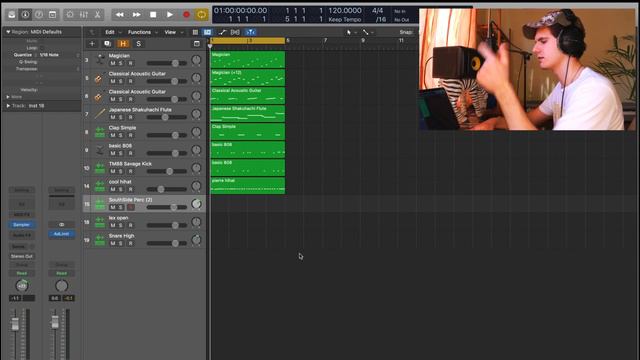Open the Keep Tempo mode menu
The image size is (640, 360).
pyautogui.click(x=345, y=20)
